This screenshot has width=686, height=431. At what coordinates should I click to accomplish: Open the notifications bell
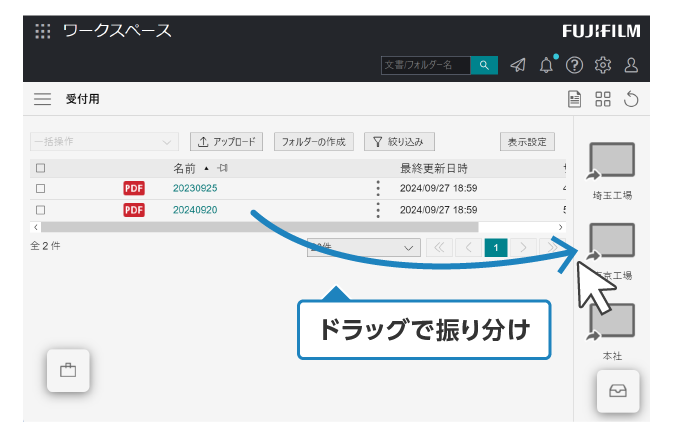click(546, 65)
